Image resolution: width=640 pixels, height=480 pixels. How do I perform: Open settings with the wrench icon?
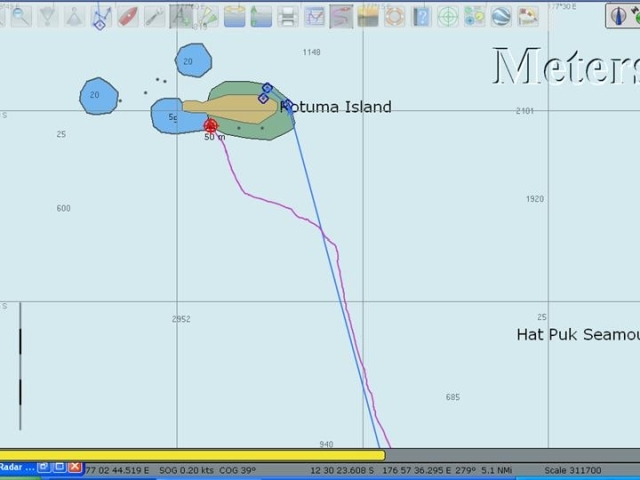pos(154,15)
